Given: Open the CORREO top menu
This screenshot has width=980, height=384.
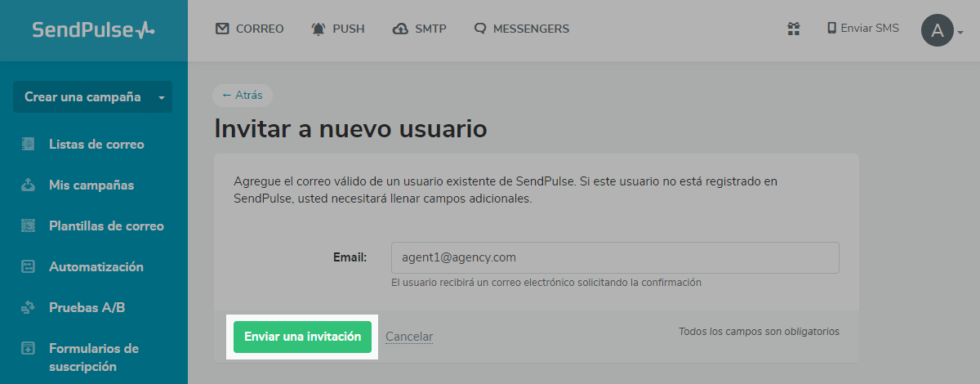Looking at the screenshot, I should tap(250, 29).
